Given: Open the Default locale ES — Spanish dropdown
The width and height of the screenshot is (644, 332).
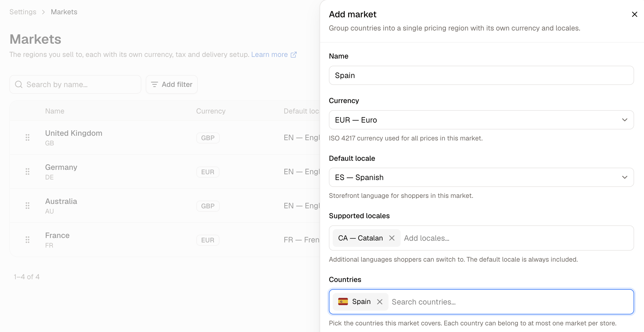Looking at the screenshot, I should tap(481, 177).
